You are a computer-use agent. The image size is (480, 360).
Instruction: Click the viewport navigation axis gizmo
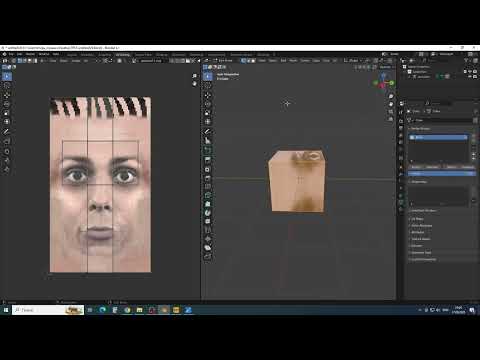[383, 81]
